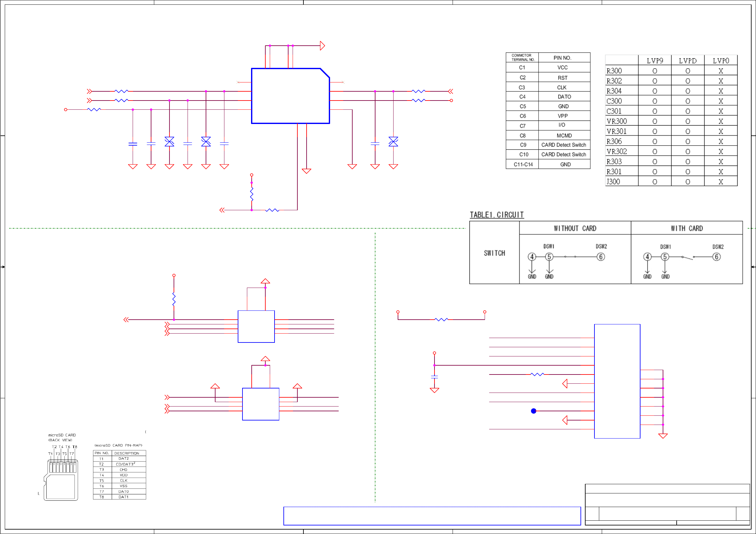756x534 pixels.
Task: Click the large blue connector block at top
Action: (x=290, y=96)
